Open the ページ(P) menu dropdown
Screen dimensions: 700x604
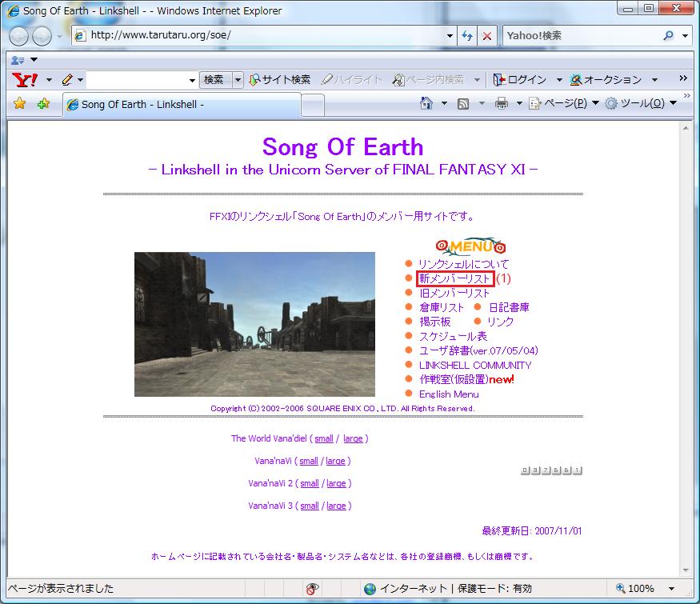click(x=563, y=103)
